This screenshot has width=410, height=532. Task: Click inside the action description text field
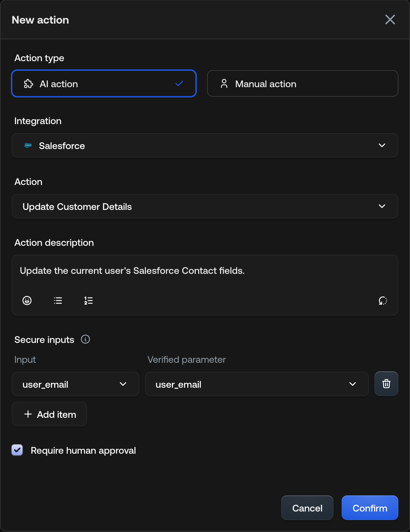pyautogui.click(x=205, y=270)
